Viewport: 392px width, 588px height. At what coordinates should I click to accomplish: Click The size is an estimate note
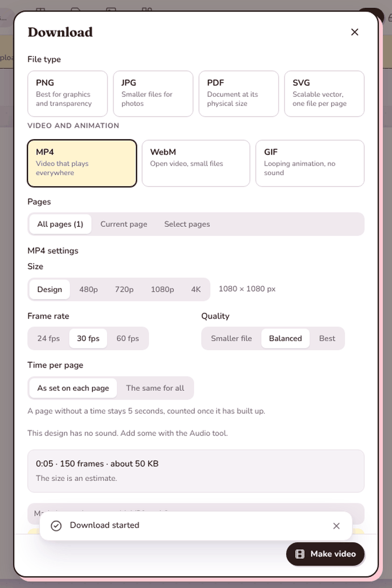(x=76, y=478)
